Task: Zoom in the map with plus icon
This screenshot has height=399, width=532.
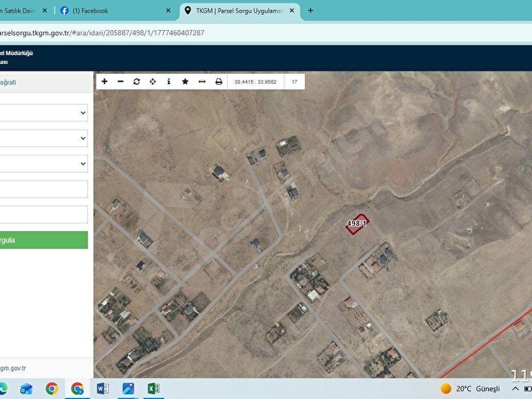Action: pos(105,81)
